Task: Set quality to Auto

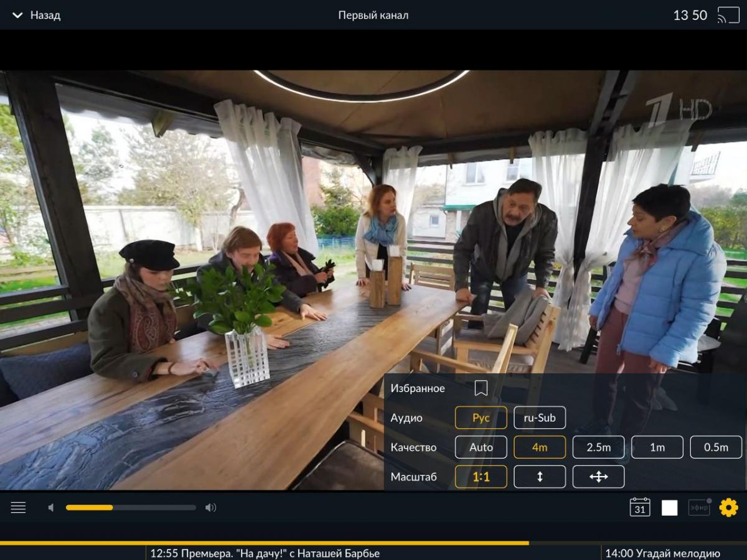Action: [481, 447]
